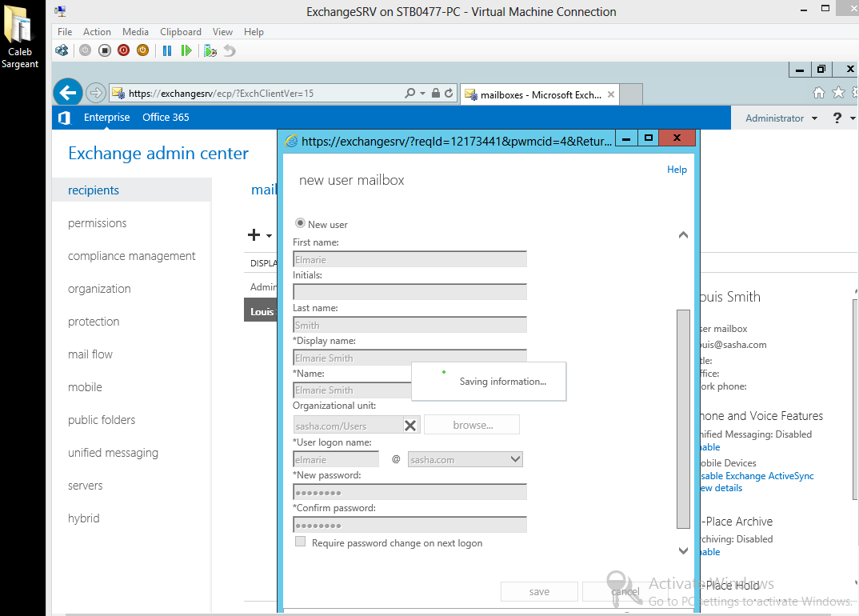Open protection in the sidebar
The height and width of the screenshot is (616, 859).
click(x=93, y=322)
